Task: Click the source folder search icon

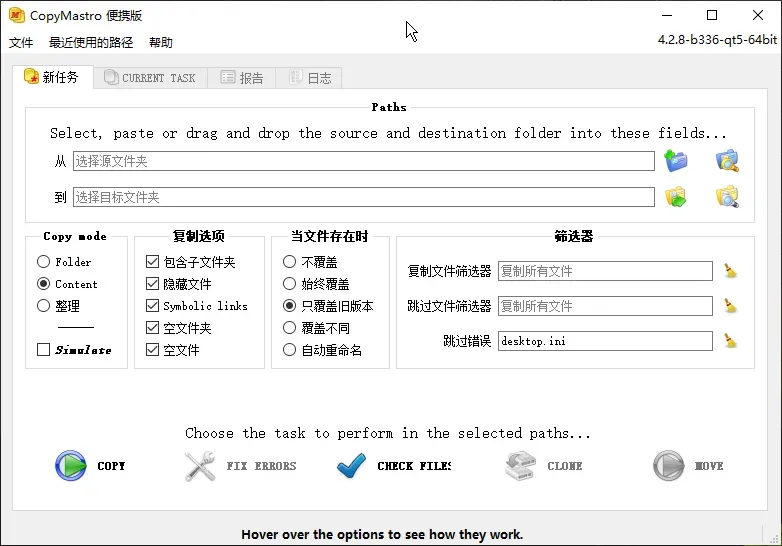Action: point(727,161)
